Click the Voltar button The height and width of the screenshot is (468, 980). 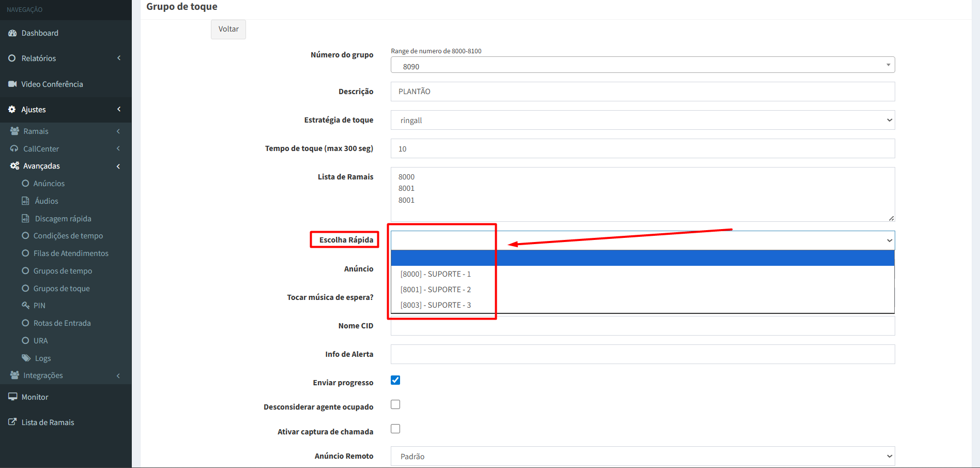[228, 29]
